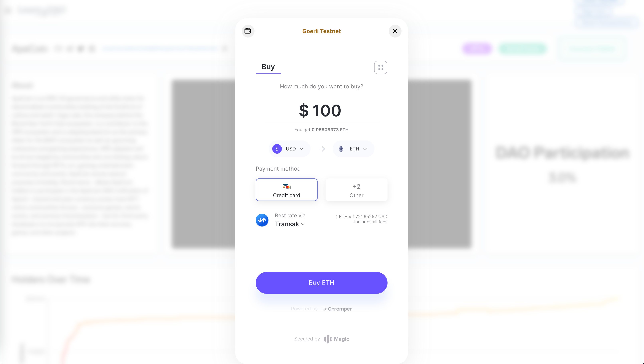644x364 pixels.
Task: Click the dollar amount input field
Action: [x=322, y=110]
